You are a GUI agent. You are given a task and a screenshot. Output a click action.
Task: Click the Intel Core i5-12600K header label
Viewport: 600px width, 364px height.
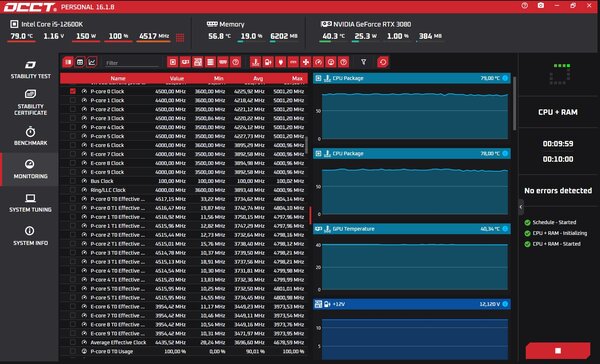(52, 24)
